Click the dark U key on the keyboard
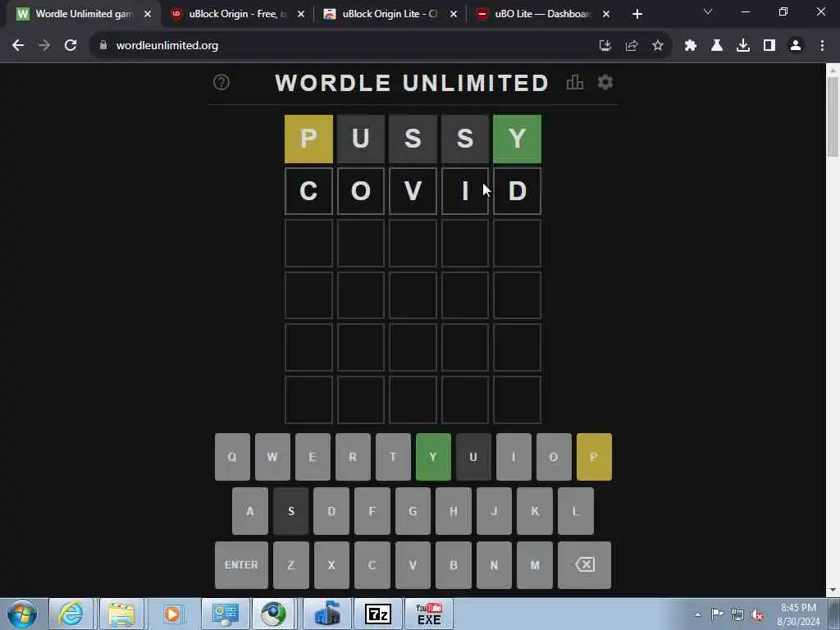The width and height of the screenshot is (840, 630). pos(473,457)
